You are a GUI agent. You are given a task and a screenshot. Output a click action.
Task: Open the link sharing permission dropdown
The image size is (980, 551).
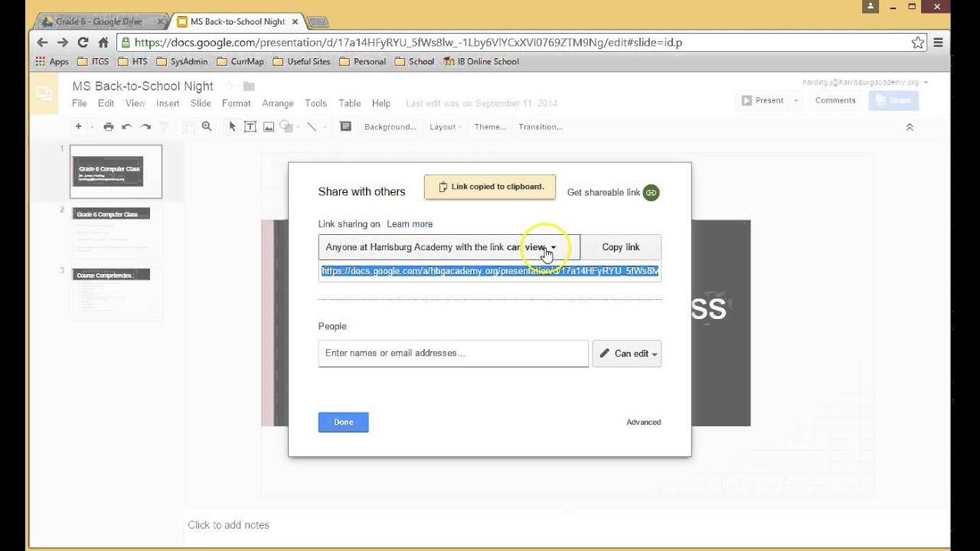click(449, 247)
